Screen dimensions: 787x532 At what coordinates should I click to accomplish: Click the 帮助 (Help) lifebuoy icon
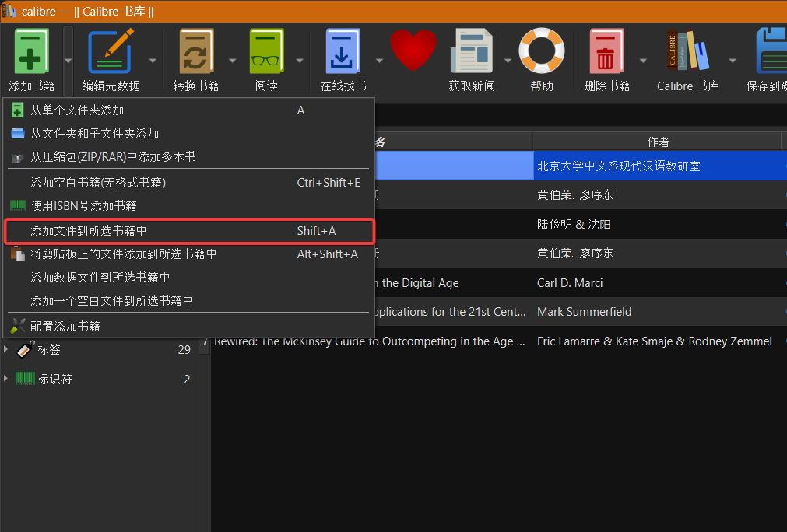tap(541, 53)
